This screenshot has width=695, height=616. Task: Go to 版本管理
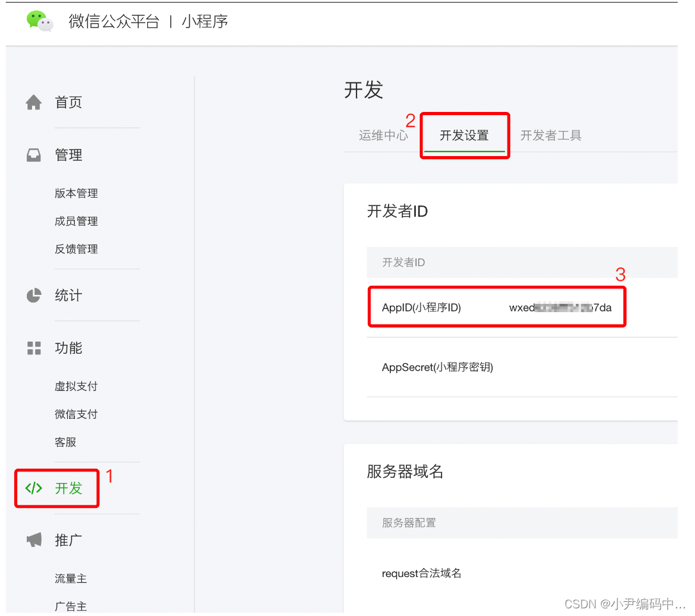click(76, 193)
